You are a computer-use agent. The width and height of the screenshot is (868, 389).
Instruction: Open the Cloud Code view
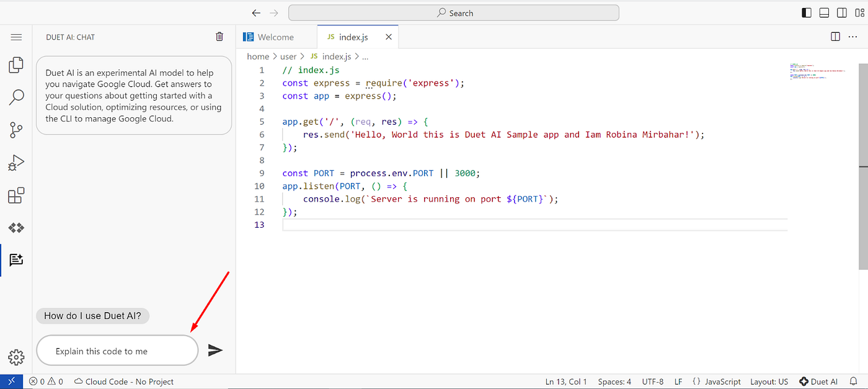[x=16, y=228]
